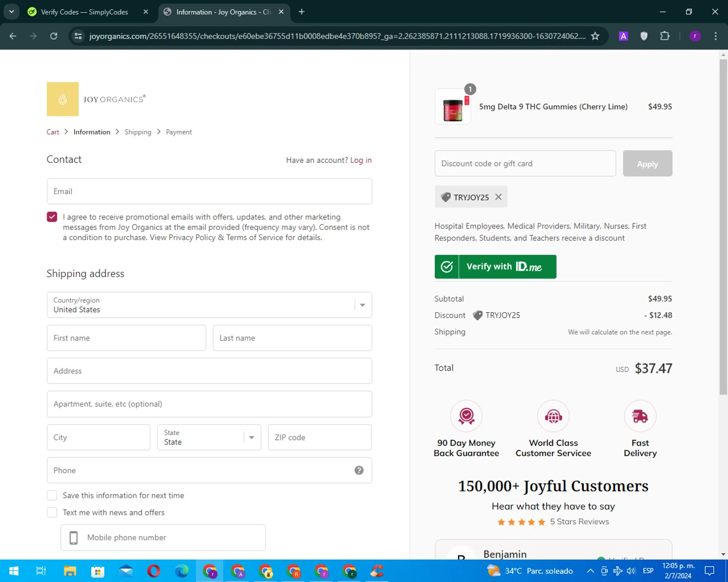Go back to the previous page

(13, 36)
